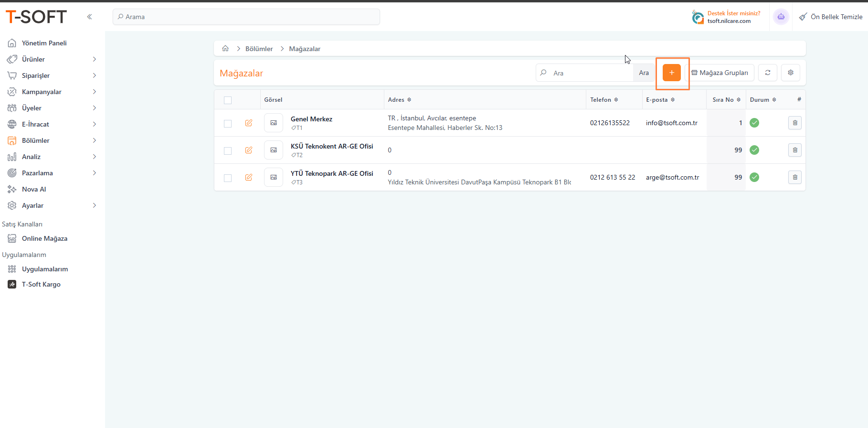This screenshot has height=428, width=868.
Task: Sort by Adres column
Action: 400,100
